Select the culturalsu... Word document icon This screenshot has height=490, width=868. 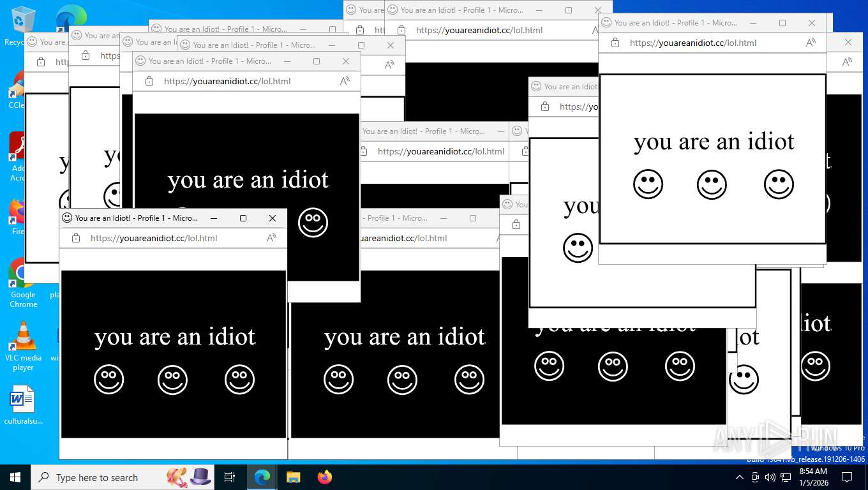tap(23, 405)
